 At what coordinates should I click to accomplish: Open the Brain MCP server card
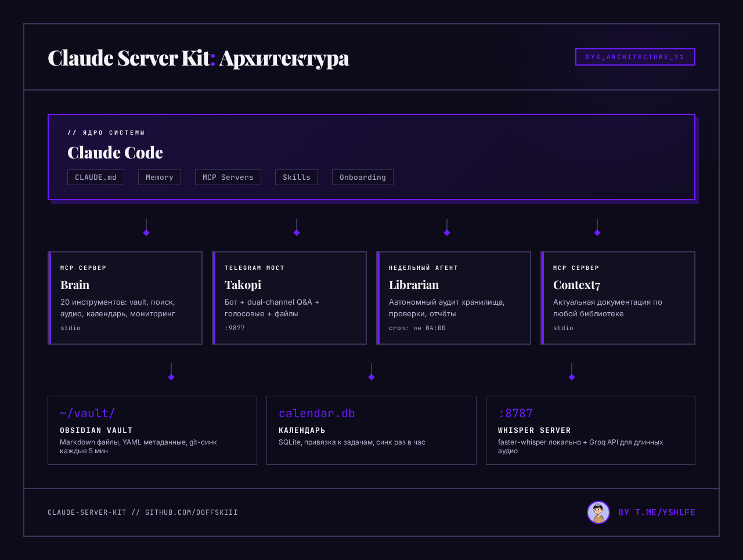pos(125,298)
